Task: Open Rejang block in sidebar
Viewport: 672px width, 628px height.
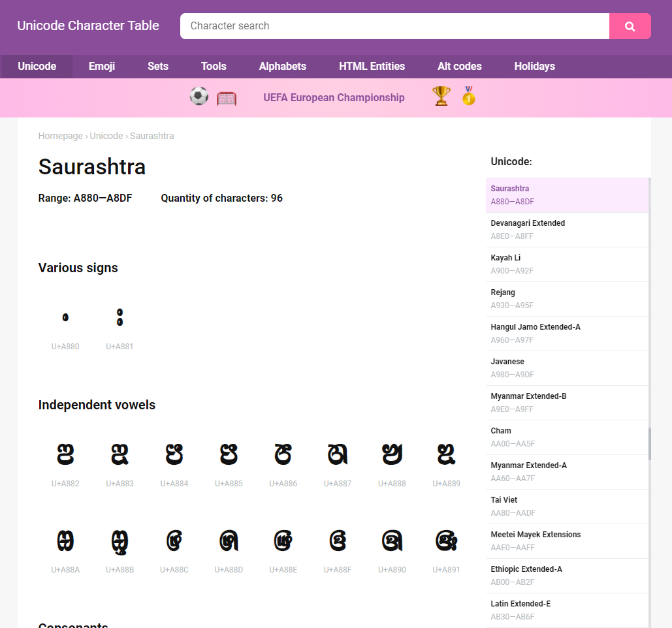Action: click(567, 299)
